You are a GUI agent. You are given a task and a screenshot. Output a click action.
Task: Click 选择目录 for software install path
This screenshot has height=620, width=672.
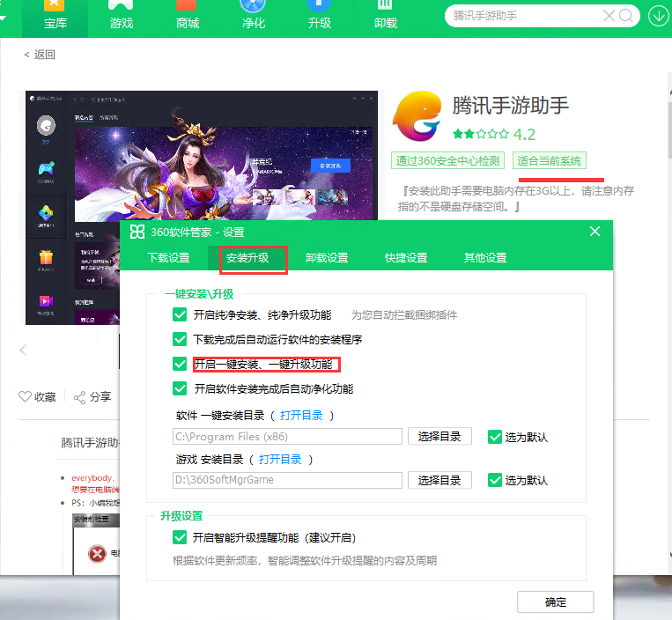(x=439, y=437)
